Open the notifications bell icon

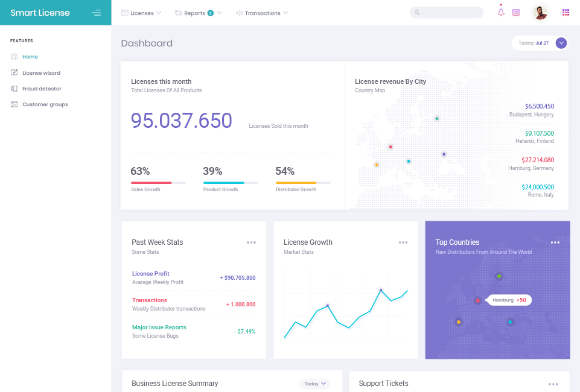(x=501, y=13)
